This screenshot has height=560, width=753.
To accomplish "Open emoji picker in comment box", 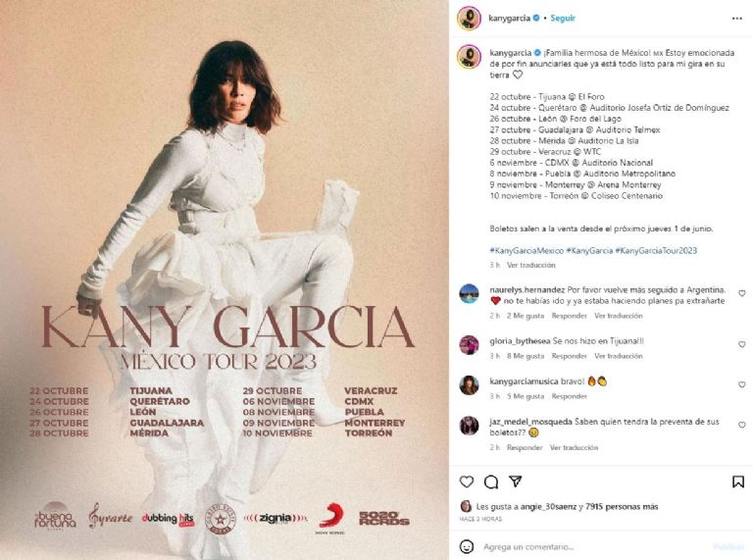I will coord(467,546).
